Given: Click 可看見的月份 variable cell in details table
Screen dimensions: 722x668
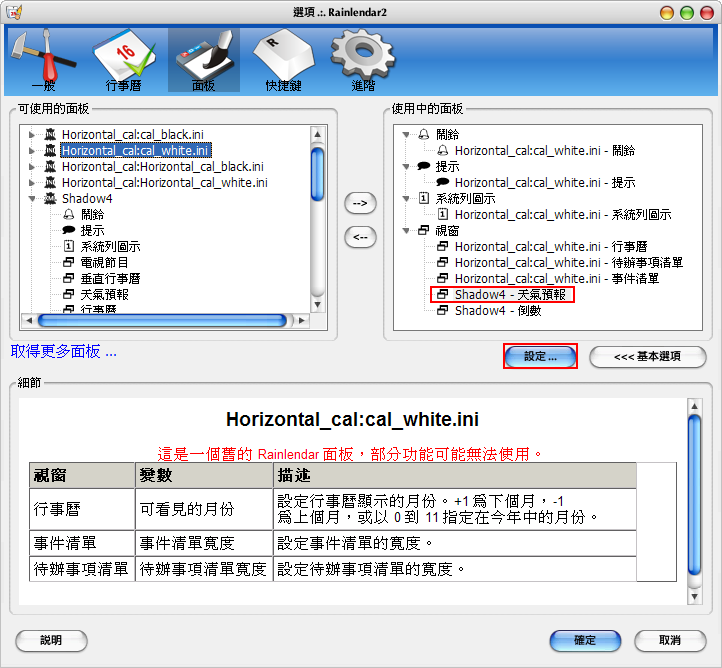Looking at the screenshot, I should click(x=204, y=509).
